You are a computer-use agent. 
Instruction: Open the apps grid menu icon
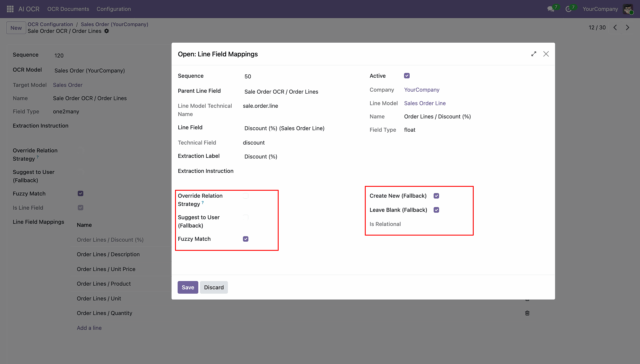tap(10, 9)
